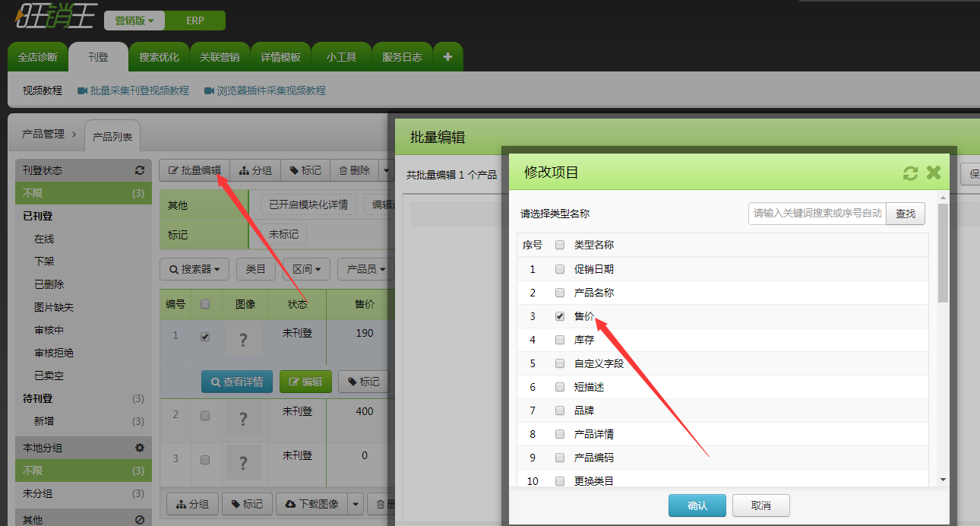Click ERP button
The image size is (980, 526).
click(195, 21)
